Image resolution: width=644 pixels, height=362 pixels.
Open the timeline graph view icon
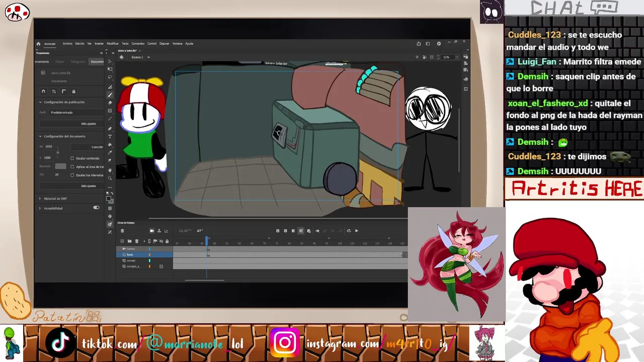(167, 231)
